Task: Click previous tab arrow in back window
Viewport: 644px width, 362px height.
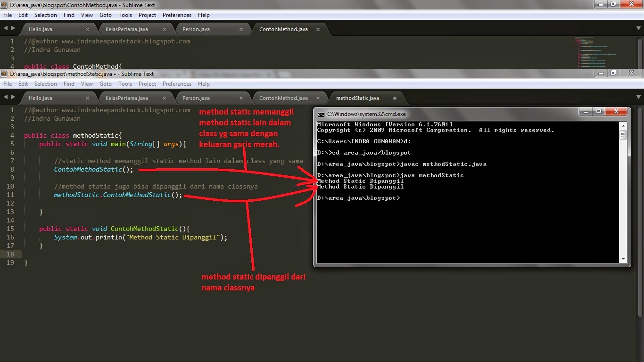Action: click(x=5, y=28)
